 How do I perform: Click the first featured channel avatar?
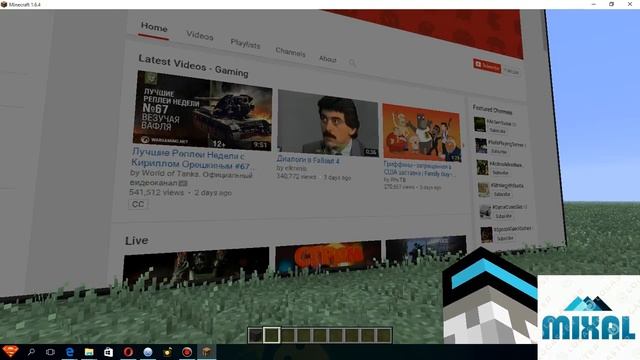(x=480, y=124)
